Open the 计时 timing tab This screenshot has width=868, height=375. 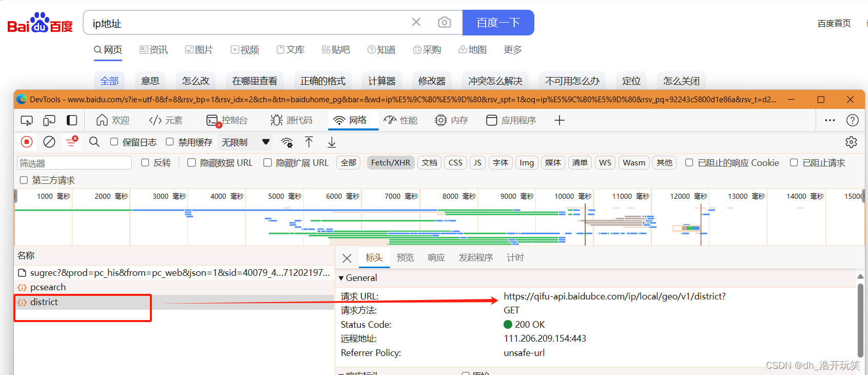[x=515, y=258]
